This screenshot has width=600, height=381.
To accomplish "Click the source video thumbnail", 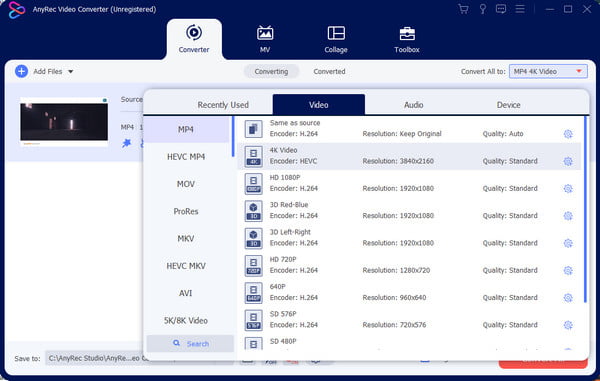I will 64,122.
